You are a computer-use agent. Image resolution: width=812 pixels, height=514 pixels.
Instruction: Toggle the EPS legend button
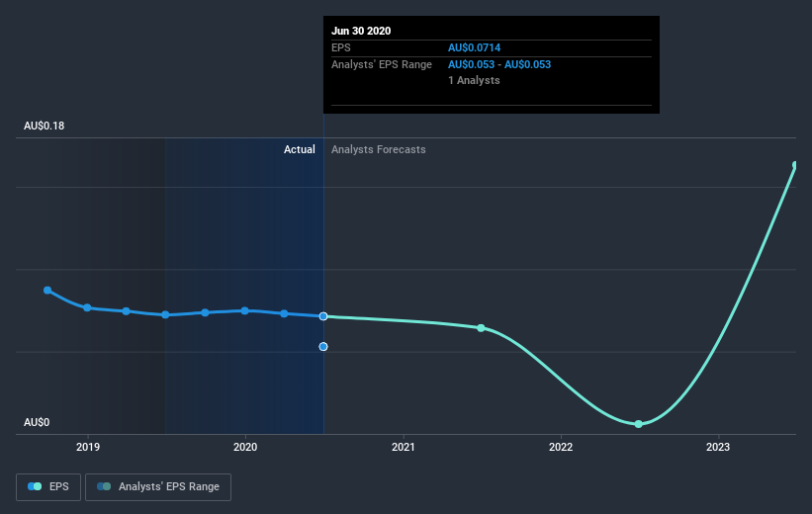click(48, 486)
